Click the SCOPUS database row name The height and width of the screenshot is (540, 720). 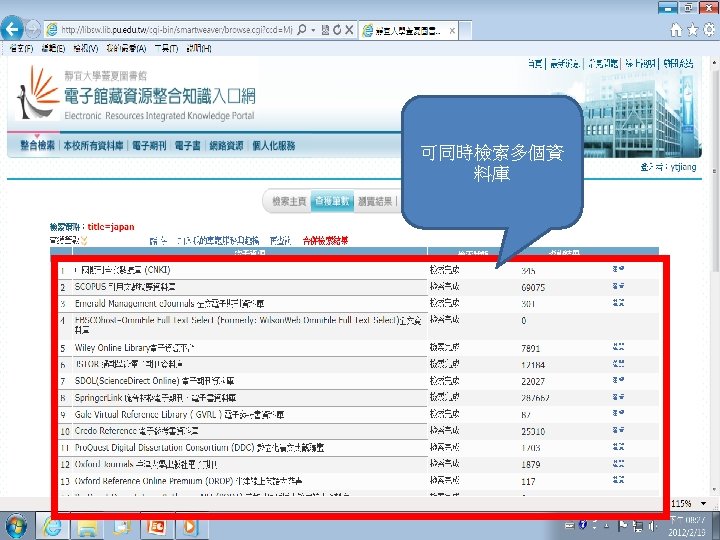(x=125, y=287)
